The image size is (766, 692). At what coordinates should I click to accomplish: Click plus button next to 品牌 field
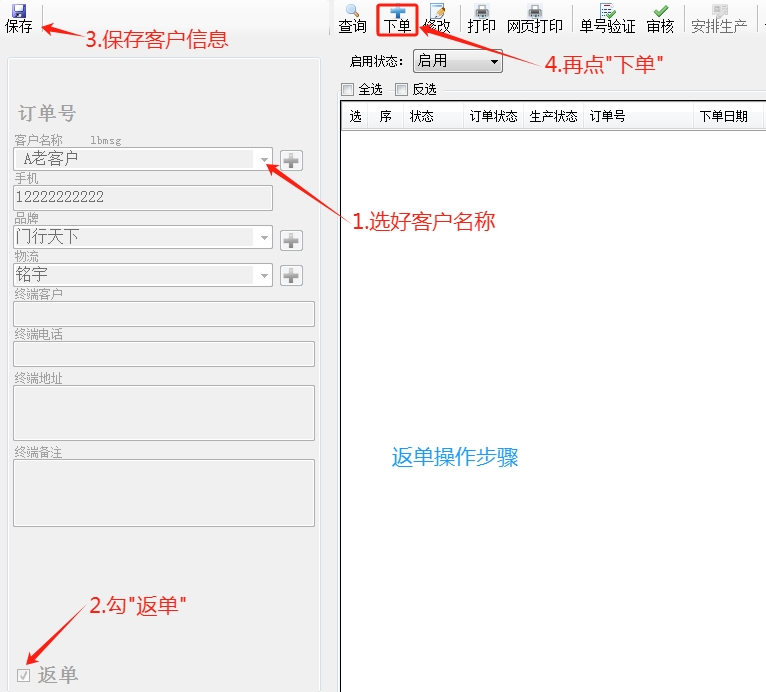tap(291, 239)
